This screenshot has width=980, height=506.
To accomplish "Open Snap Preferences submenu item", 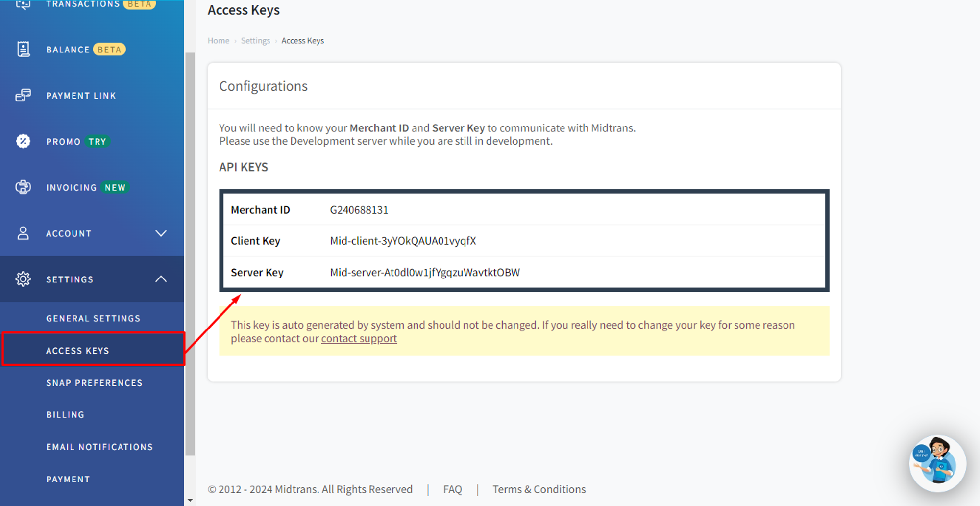I will [x=94, y=383].
